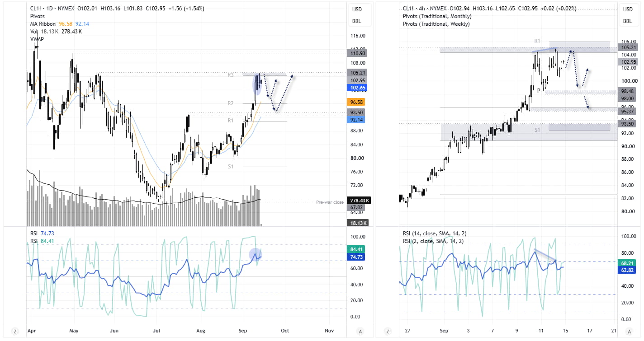This screenshot has width=644, height=341.
Task: Click the 110.93 price label on the daily chart
Action: point(357,53)
